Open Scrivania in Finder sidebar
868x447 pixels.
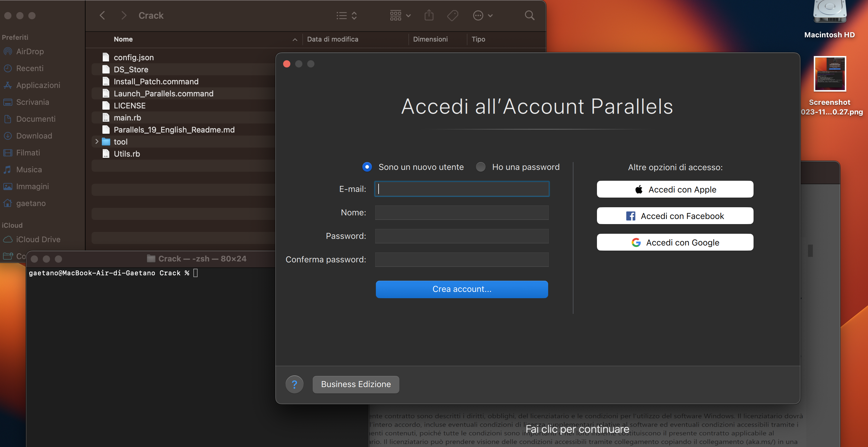(32, 102)
